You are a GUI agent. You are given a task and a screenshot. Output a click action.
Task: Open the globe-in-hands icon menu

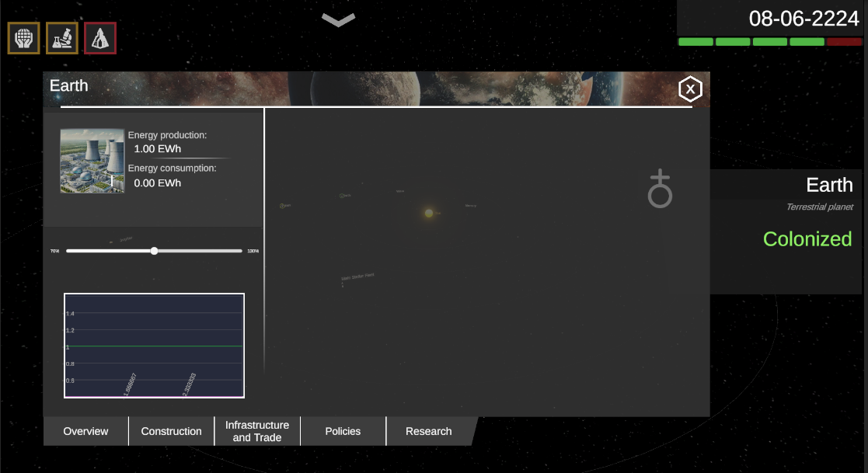[23, 38]
